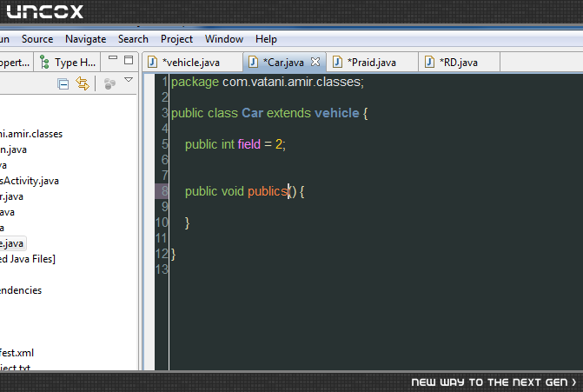Click the 'void' keyword on line 8
This screenshot has height=392, width=583.
pos(232,191)
